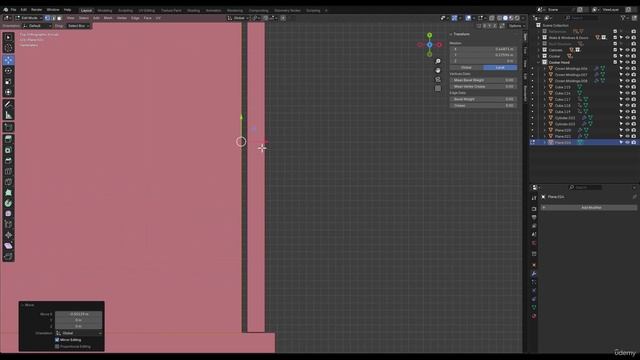Open the Options dropdown in viewport header
640x360 pixels.
tap(516, 26)
